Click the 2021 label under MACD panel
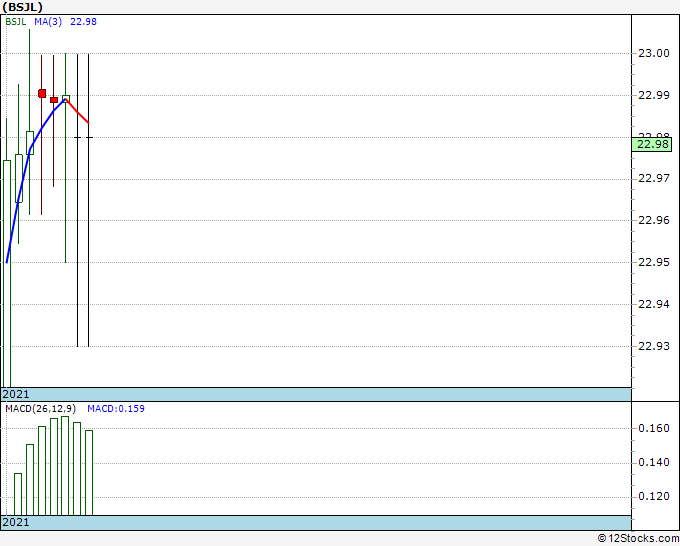Screen dimensions: 680x546 tap(16, 522)
